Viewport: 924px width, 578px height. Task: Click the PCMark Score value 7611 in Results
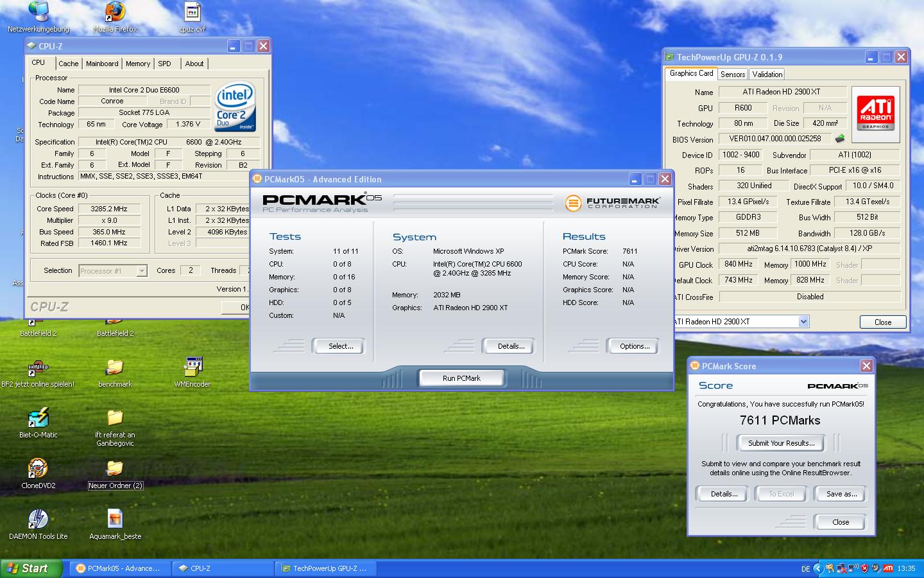629,251
